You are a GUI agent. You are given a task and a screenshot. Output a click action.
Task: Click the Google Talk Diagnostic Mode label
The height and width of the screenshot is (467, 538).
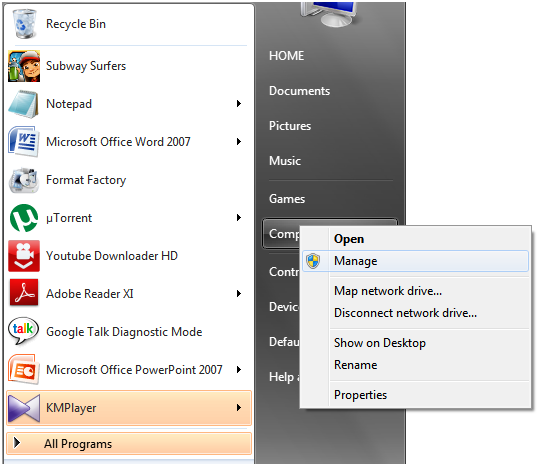pos(124,332)
